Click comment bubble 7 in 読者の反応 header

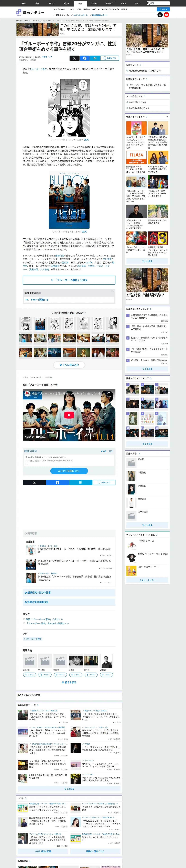tap(110, 451)
